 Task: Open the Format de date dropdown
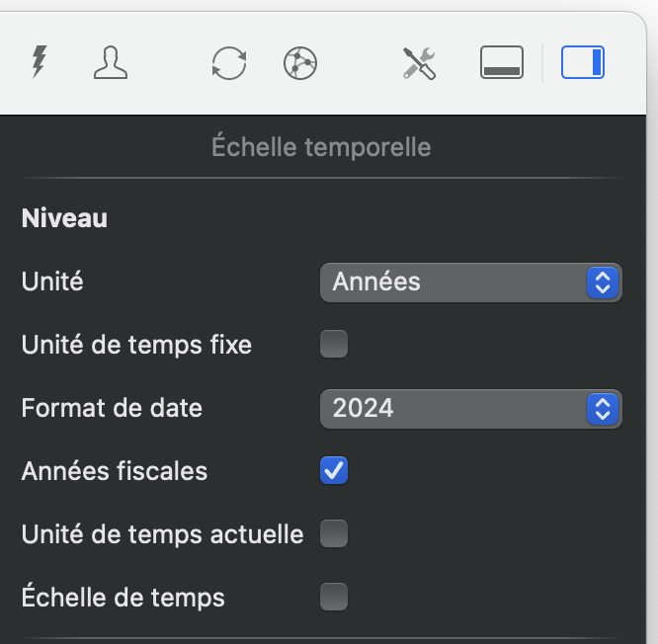click(470, 408)
